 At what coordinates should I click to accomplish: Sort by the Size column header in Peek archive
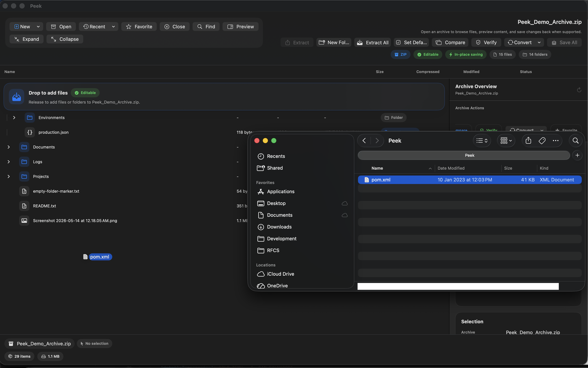pyautogui.click(x=380, y=72)
